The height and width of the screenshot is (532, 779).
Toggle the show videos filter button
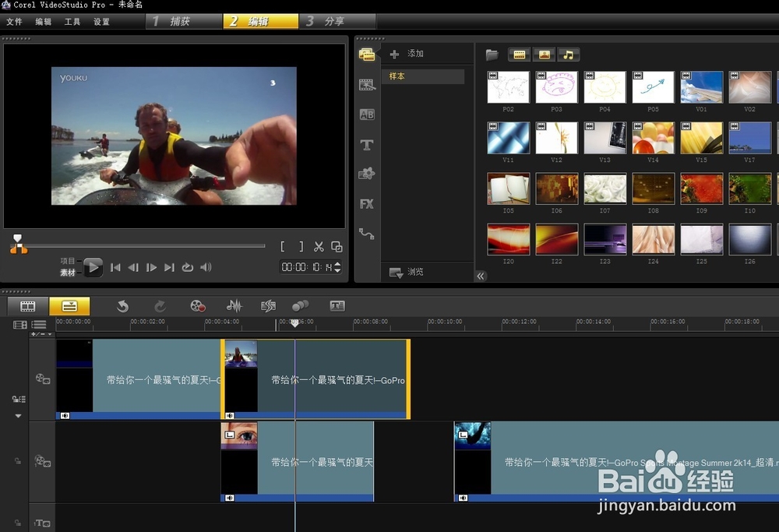click(519, 55)
